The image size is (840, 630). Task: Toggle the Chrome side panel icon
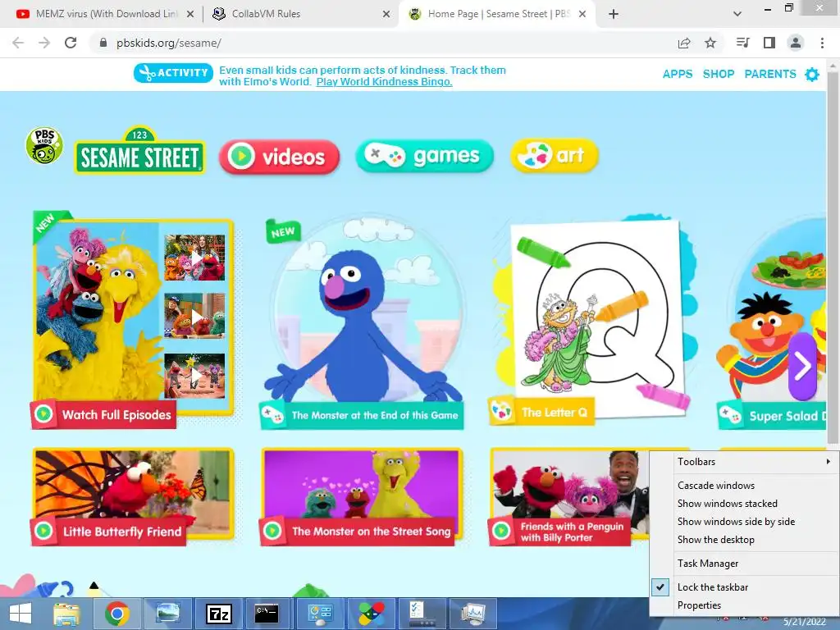pyautogui.click(x=769, y=43)
